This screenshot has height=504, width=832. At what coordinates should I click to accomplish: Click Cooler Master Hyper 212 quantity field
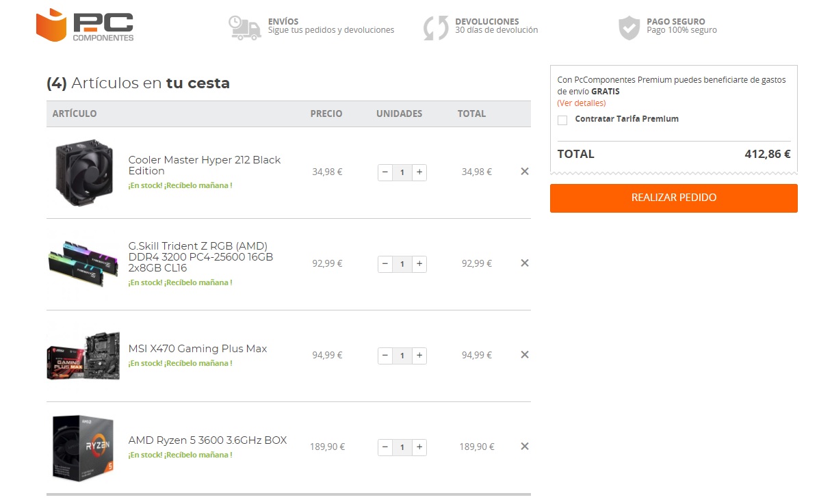tap(402, 172)
